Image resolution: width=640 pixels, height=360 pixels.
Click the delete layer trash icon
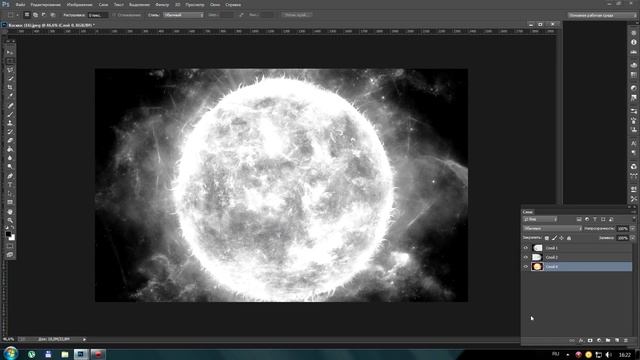[626, 340]
